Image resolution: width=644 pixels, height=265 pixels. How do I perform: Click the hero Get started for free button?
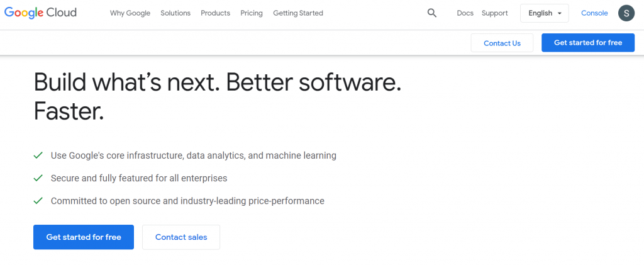pos(84,237)
